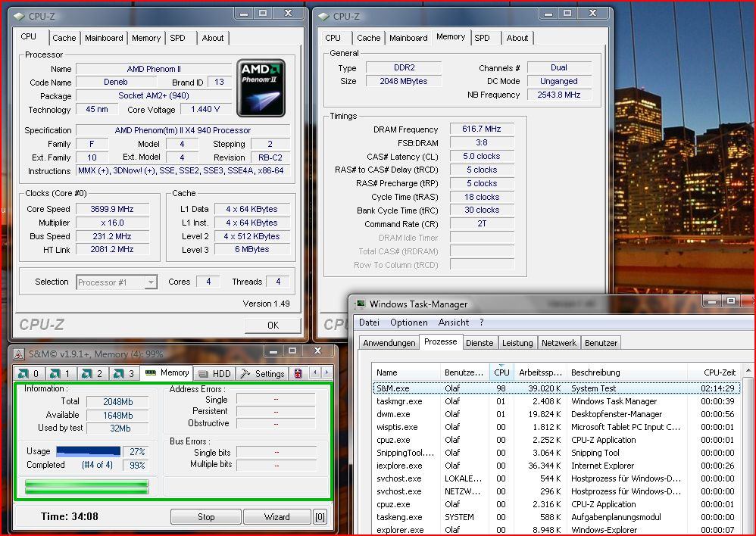The height and width of the screenshot is (536, 756).
Task: Click the CPU-Z title icon of the memory timings window
Action: [324, 17]
